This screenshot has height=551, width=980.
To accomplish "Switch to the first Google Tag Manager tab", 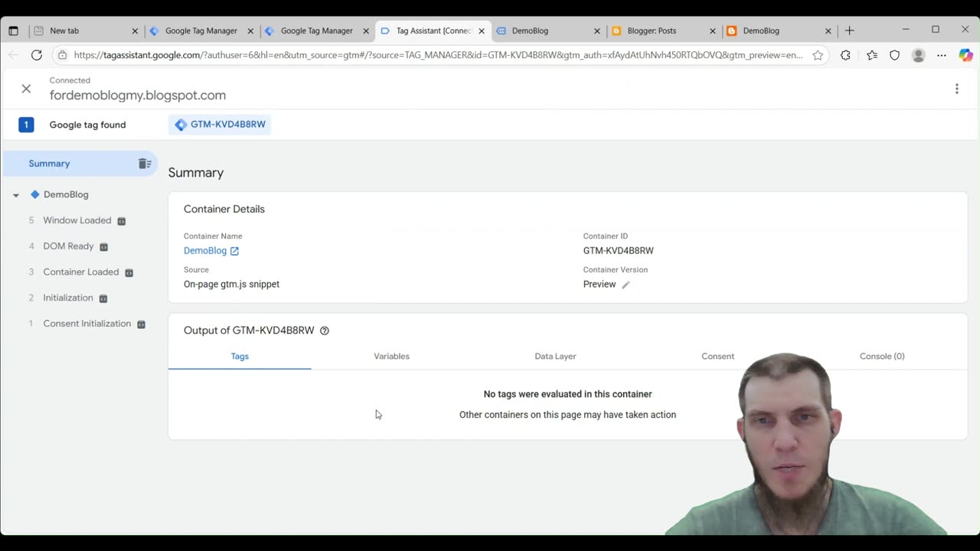I will [201, 31].
